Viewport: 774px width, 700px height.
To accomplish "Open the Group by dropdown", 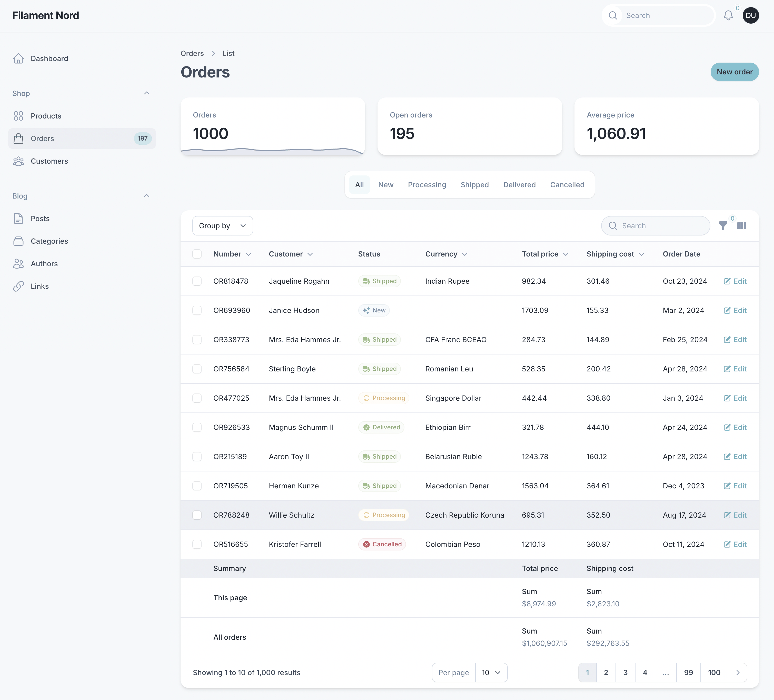I will pos(222,226).
